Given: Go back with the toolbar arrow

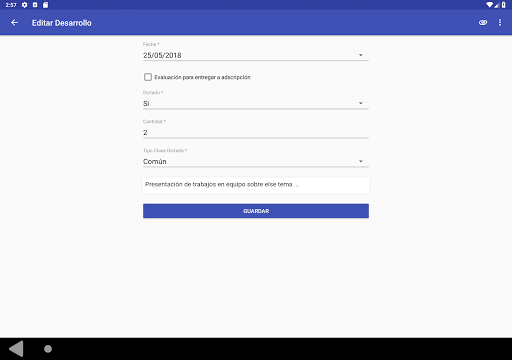Looking at the screenshot, I should pyautogui.click(x=14, y=23).
